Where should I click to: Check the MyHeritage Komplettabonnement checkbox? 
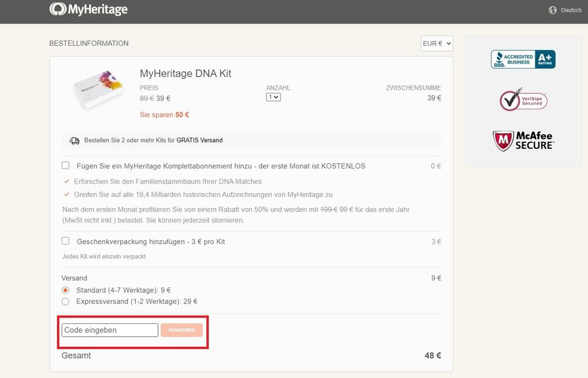(x=66, y=165)
